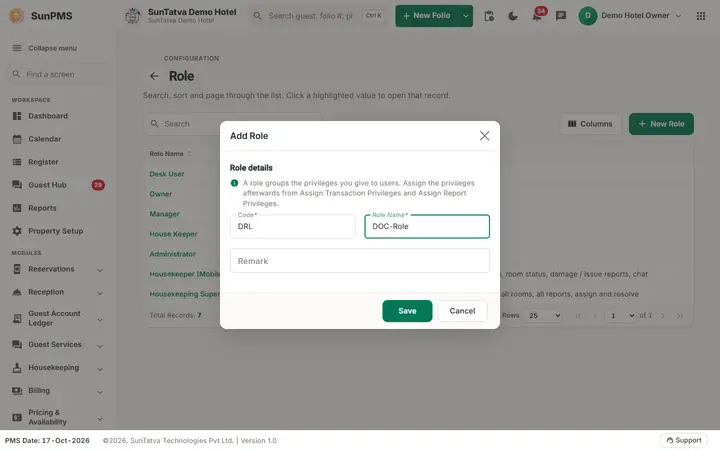Expand the Guest Services chevron

point(100,346)
